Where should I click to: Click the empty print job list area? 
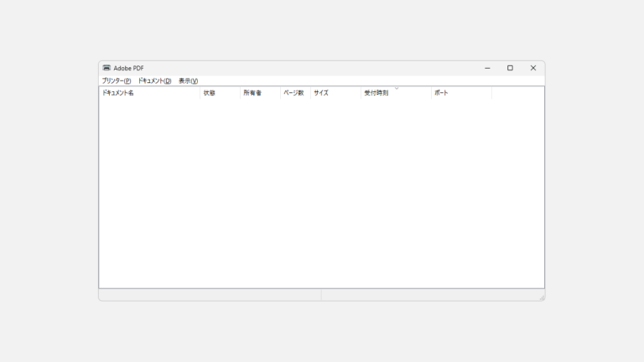click(321, 193)
